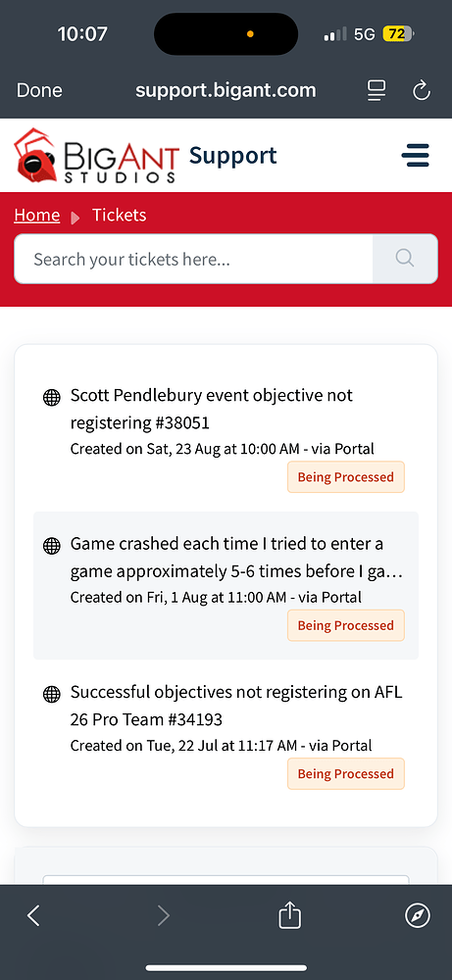This screenshot has width=452, height=980.
Task: Select the Tickets breadcrumb item
Action: 120,215
